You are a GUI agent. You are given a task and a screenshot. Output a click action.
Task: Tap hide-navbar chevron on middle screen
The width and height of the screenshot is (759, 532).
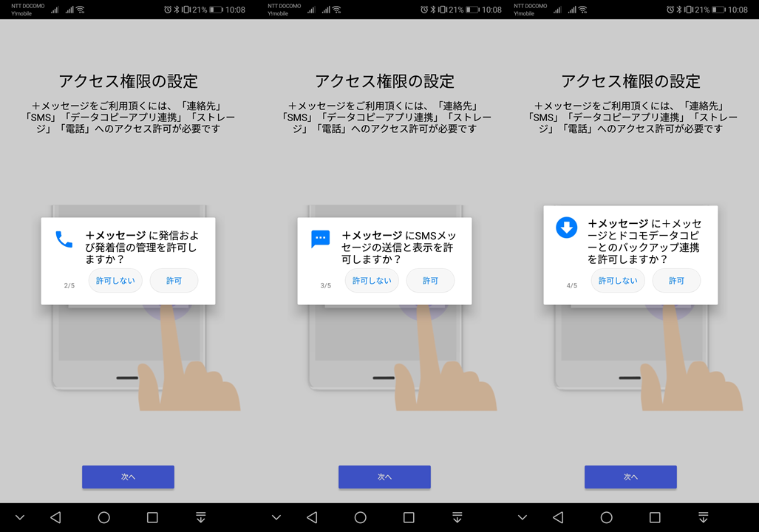[276, 517]
